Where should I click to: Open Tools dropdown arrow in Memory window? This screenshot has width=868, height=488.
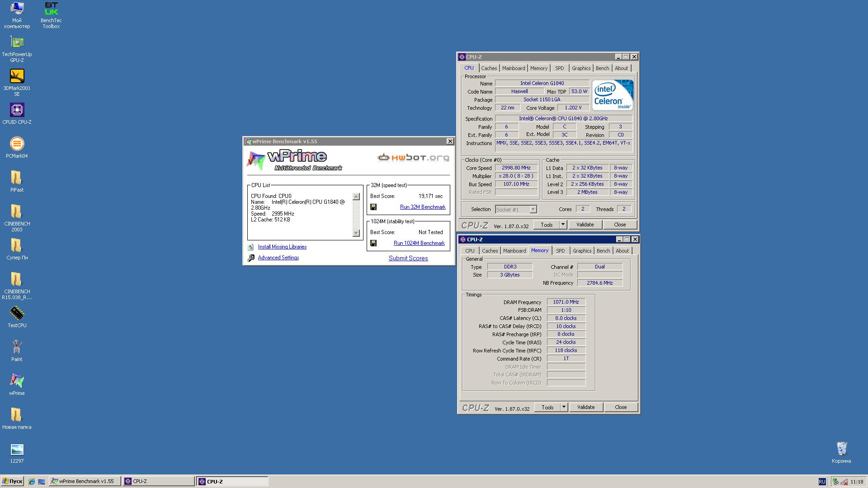pyautogui.click(x=564, y=407)
